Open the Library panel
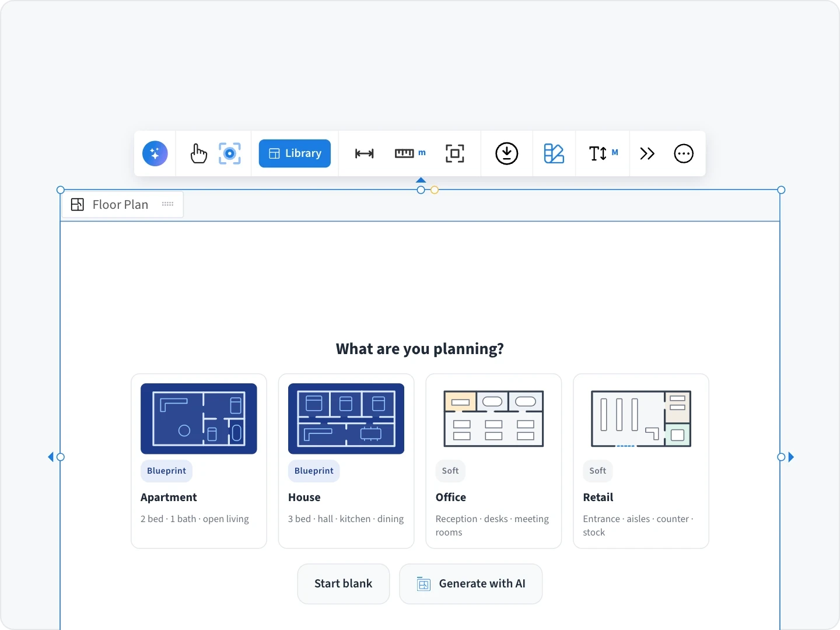 pyautogui.click(x=295, y=153)
